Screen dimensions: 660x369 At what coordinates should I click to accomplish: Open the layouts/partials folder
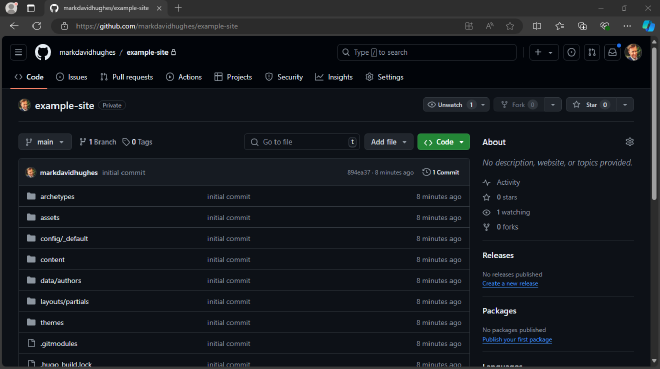coord(64,302)
